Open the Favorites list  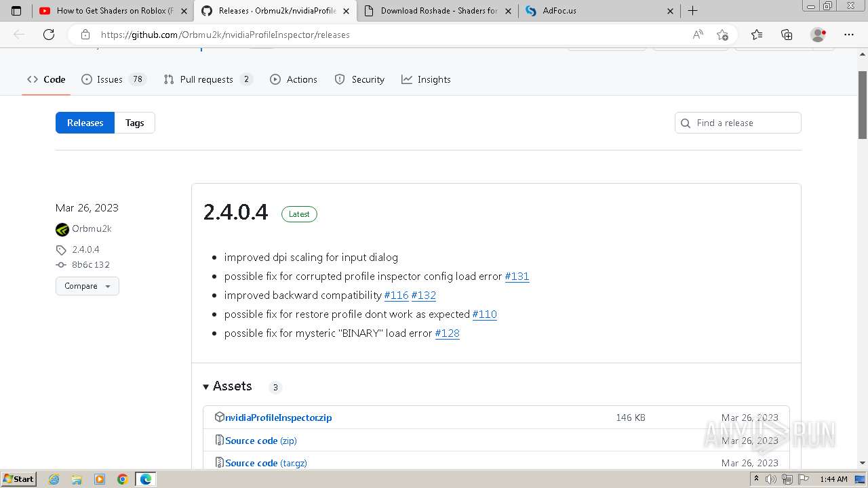tap(757, 35)
